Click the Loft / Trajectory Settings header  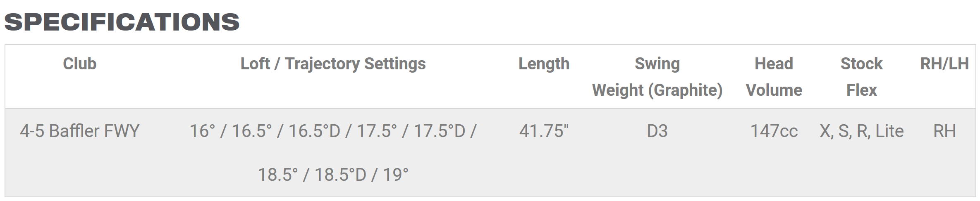coord(333,64)
